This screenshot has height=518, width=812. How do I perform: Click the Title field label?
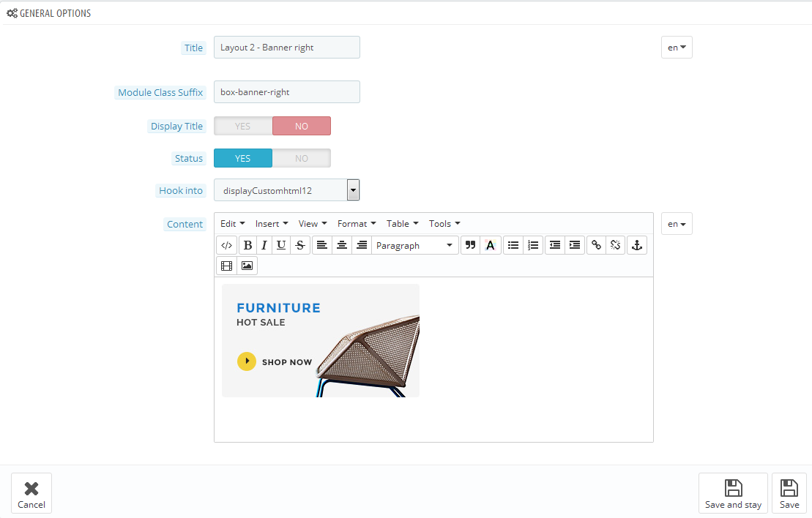pyautogui.click(x=194, y=48)
